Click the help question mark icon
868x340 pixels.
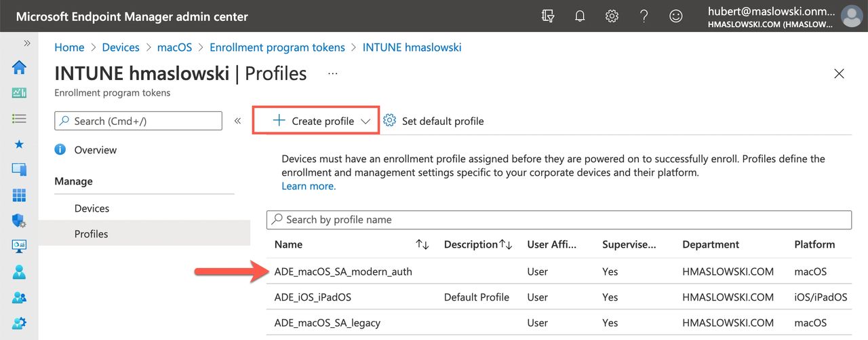[644, 16]
